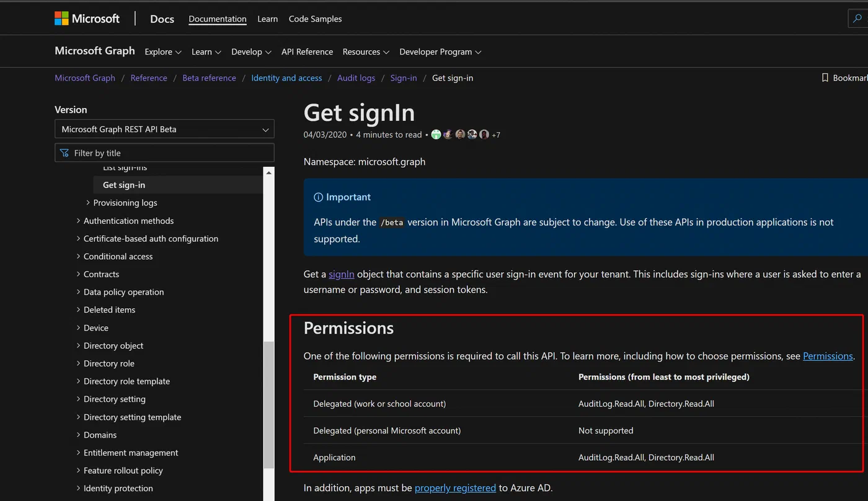
Task: Open the Explore dropdown menu
Action: click(163, 52)
